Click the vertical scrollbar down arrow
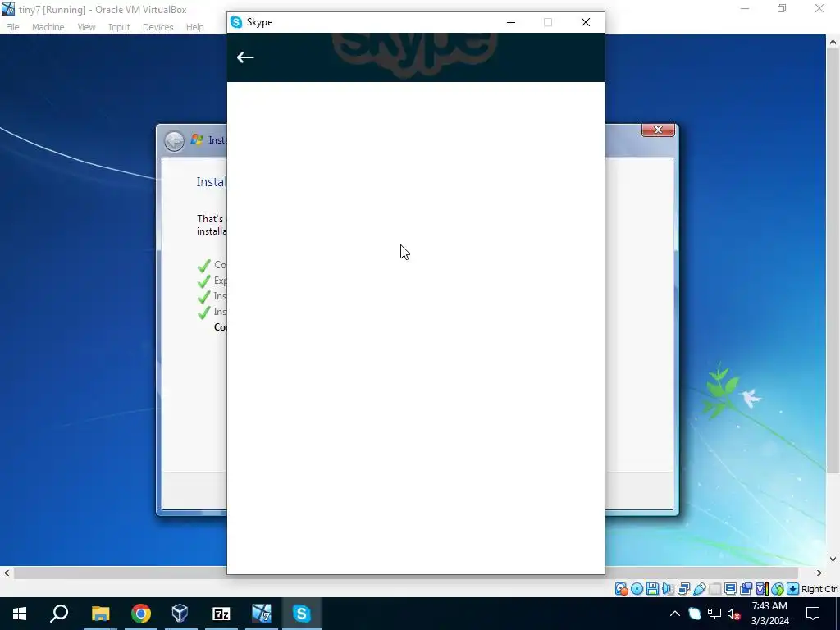 (x=833, y=559)
